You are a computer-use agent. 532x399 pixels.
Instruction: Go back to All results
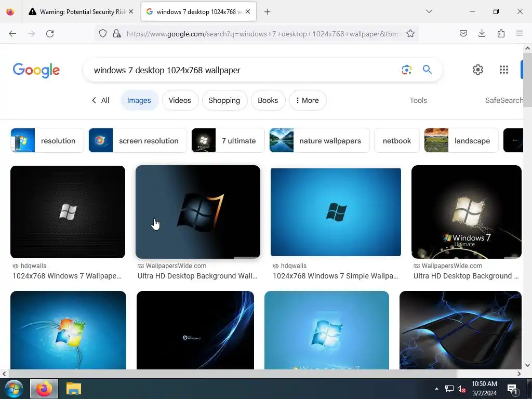click(x=100, y=100)
